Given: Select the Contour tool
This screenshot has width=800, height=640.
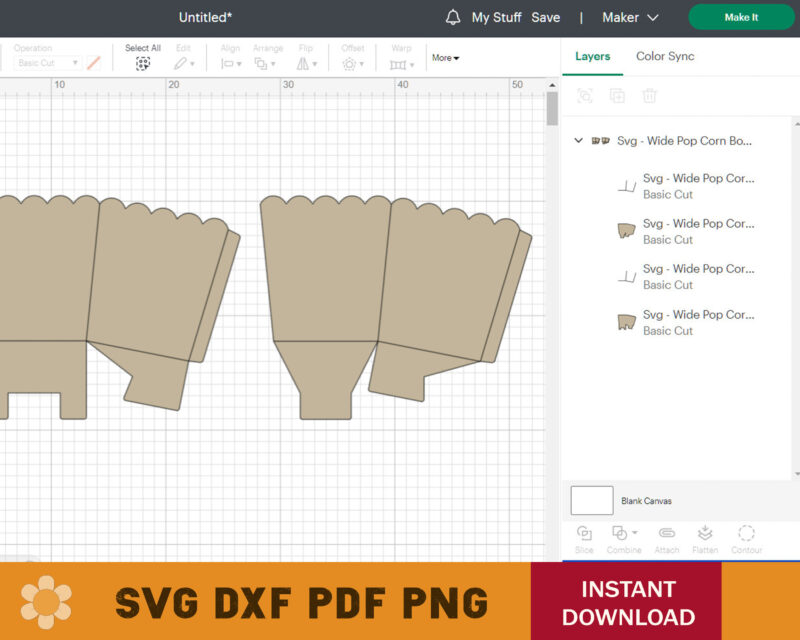Looking at the screenshot, I should coord(747,535).
